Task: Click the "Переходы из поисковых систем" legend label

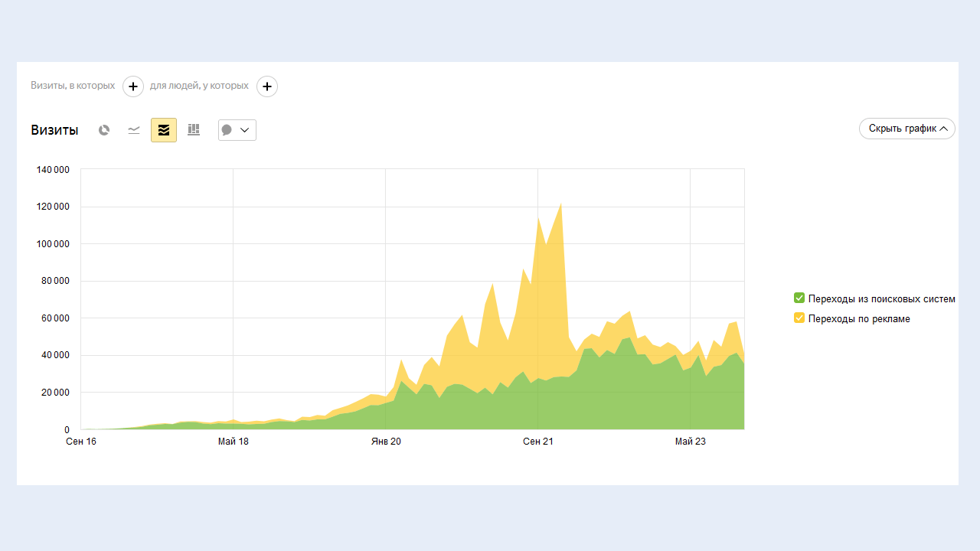Action: (881, 298)
